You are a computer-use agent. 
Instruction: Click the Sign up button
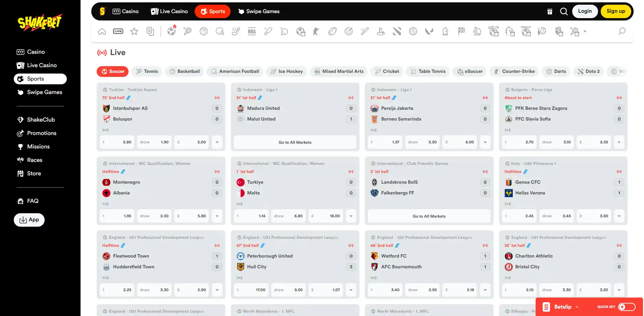(616, 11)
